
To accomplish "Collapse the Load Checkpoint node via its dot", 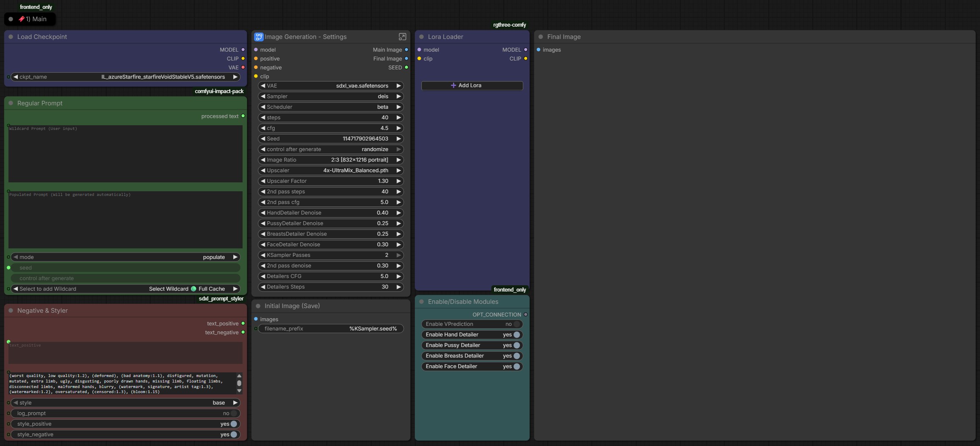I will (x=11, y=37).
